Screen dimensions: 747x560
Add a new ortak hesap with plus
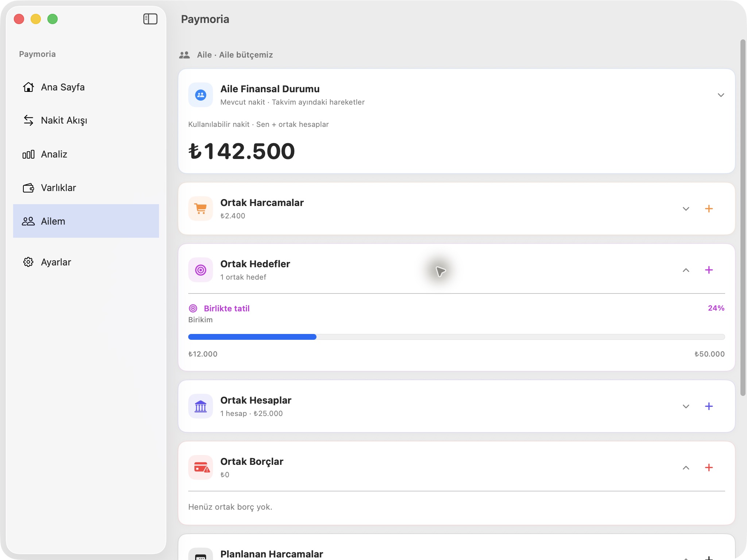point(709,406)
